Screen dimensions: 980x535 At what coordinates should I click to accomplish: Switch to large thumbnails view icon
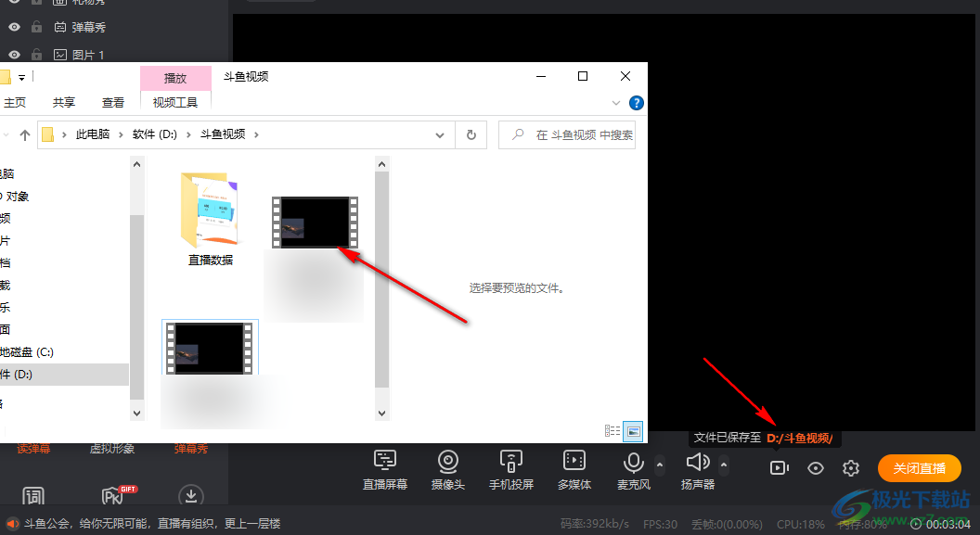pyautogui.click(x=633, y=431)
